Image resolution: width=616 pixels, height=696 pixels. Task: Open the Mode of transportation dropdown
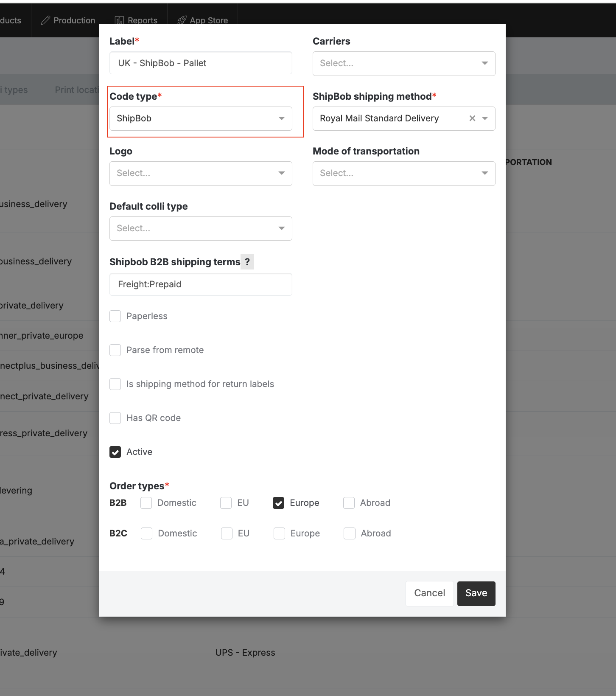(404, 174)
